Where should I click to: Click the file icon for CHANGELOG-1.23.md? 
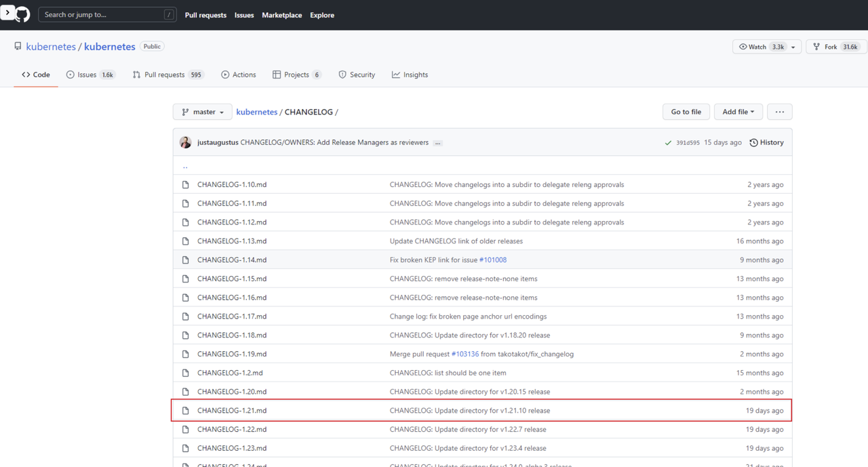(x=185, y=448)
